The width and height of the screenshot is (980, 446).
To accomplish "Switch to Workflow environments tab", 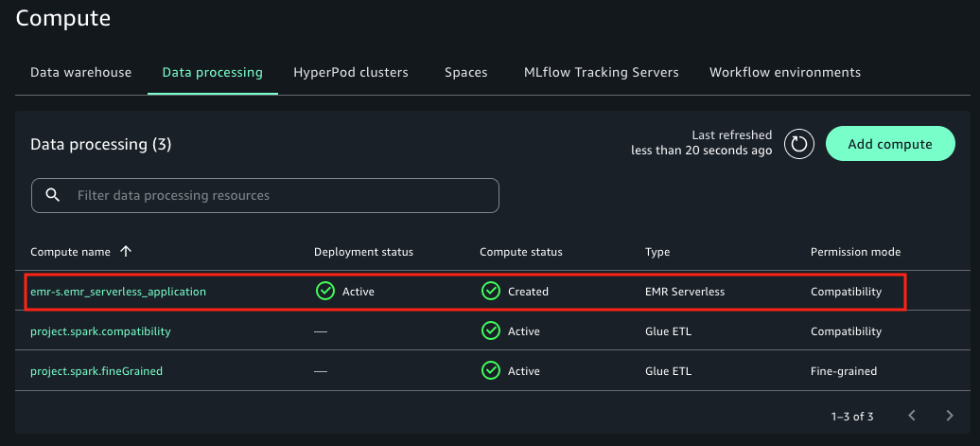I will point(785,73).
